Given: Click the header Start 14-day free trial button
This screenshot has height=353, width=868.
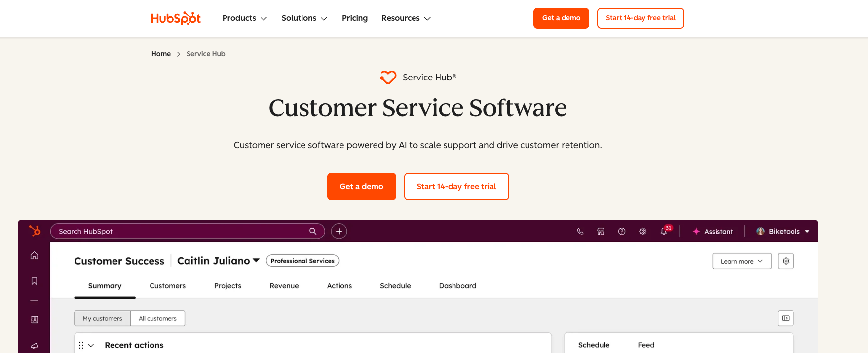Looking at the screenshot, I should click(x=641, y=18).
